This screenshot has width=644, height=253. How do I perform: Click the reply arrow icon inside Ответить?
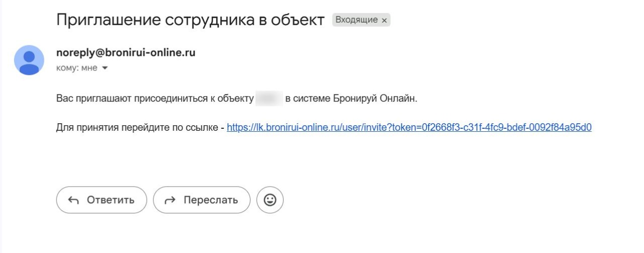[x=73, y=200]
